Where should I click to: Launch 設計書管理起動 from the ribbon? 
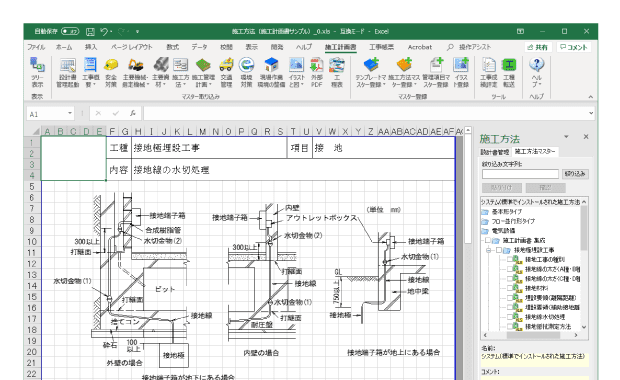coord(68,72)
